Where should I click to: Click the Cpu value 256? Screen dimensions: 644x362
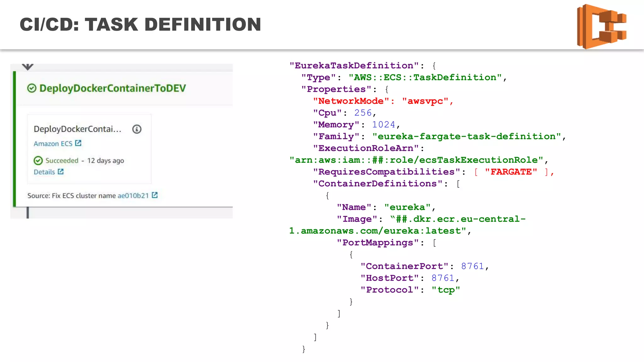pyautogui.click(x=363, y=113)
